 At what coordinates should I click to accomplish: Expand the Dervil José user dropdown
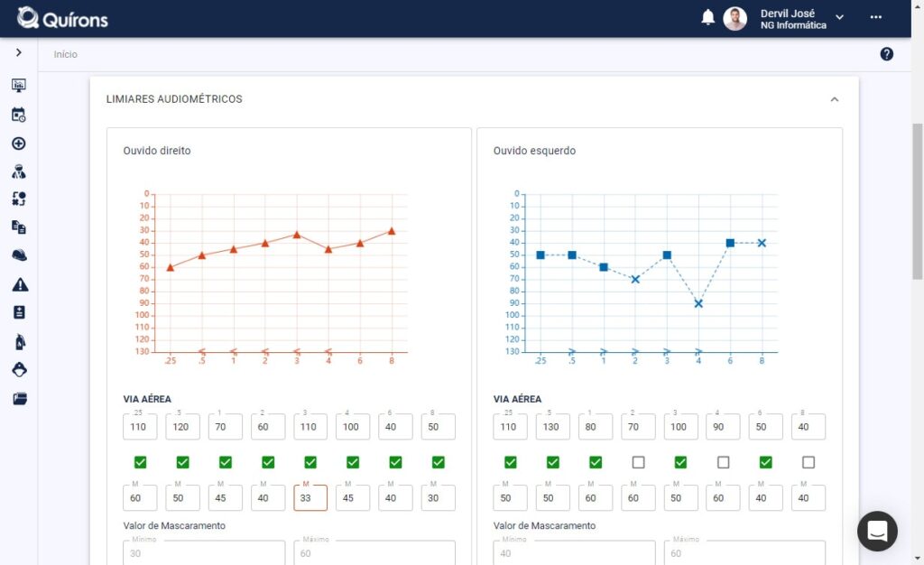point(840,18)
